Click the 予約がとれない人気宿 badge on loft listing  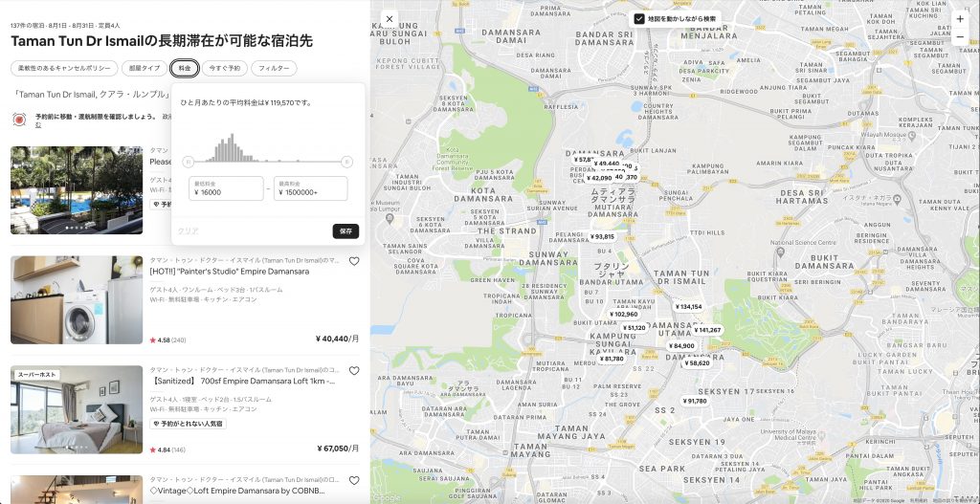pos(189,424)
